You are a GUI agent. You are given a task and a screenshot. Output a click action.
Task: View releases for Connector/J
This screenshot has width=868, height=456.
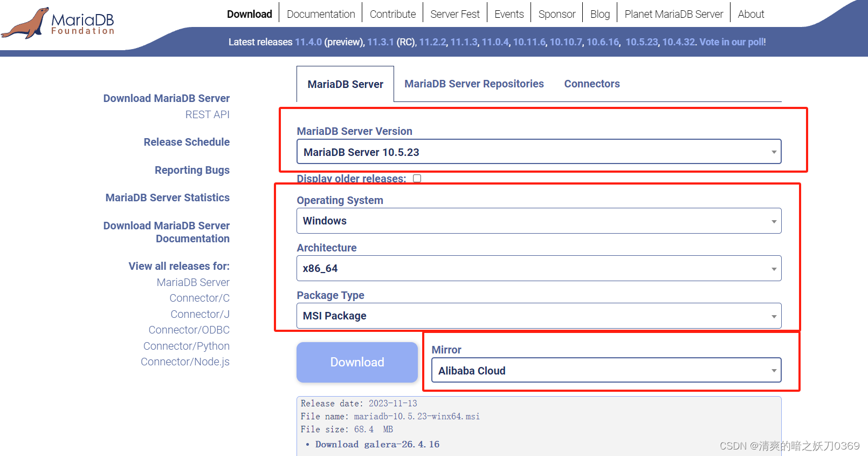coord(200,314)
